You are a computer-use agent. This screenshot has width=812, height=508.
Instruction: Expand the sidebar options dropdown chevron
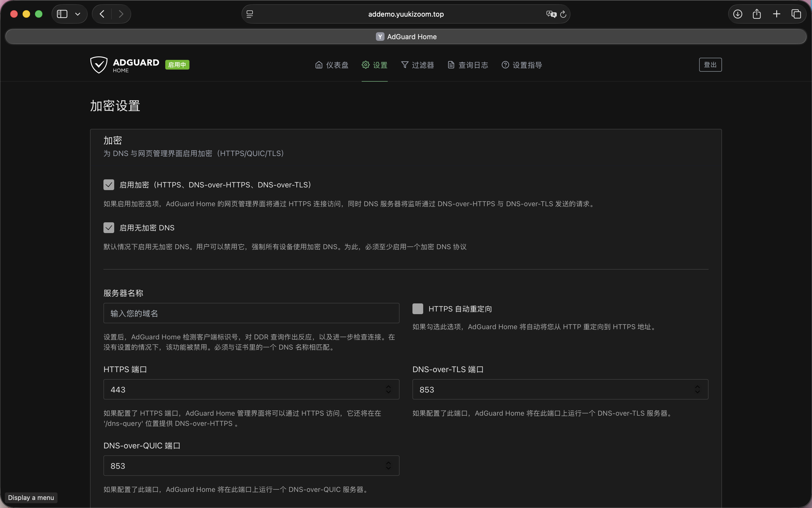tap(78, 14)
